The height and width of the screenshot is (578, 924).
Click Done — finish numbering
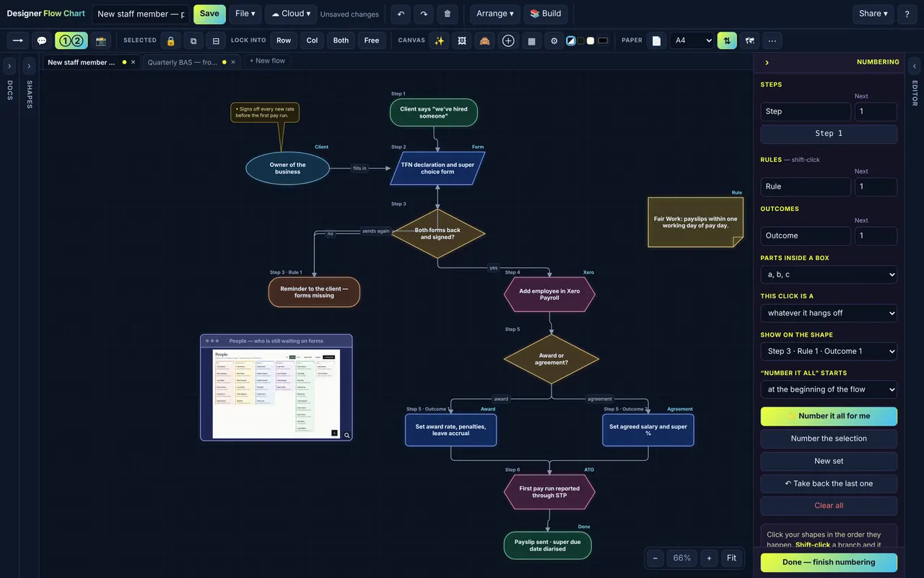829,562
